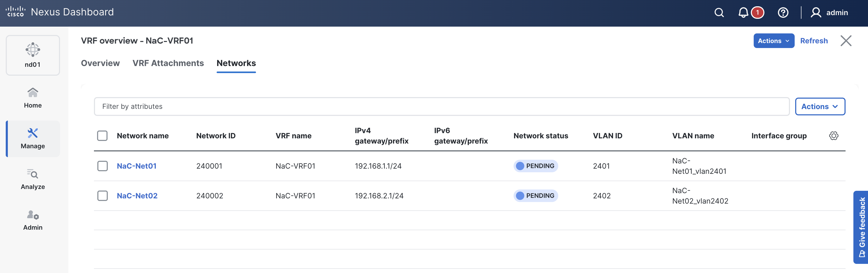Switch to the VRF Attachments tab

(168, 63)
